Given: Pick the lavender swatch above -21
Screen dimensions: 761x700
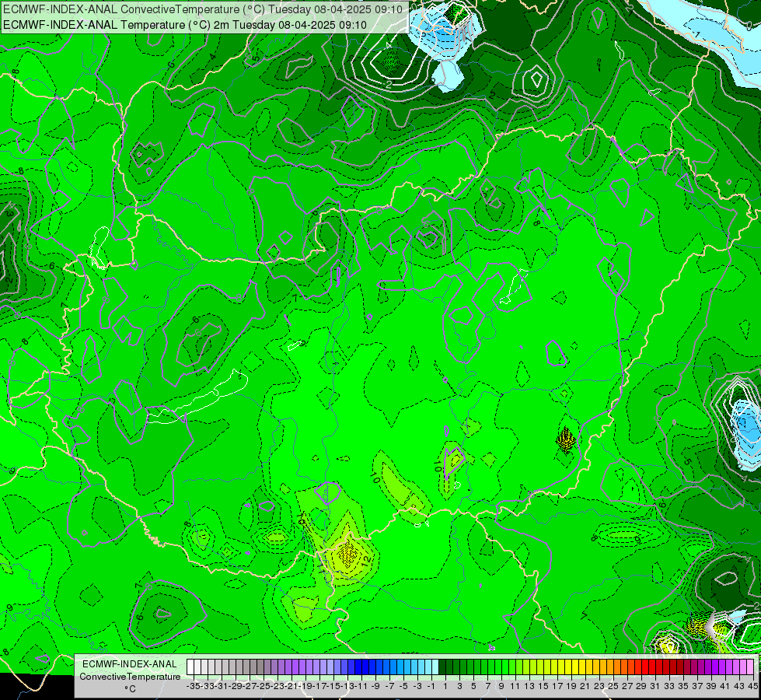Looking at the screenshot, I should pos(288,667).
